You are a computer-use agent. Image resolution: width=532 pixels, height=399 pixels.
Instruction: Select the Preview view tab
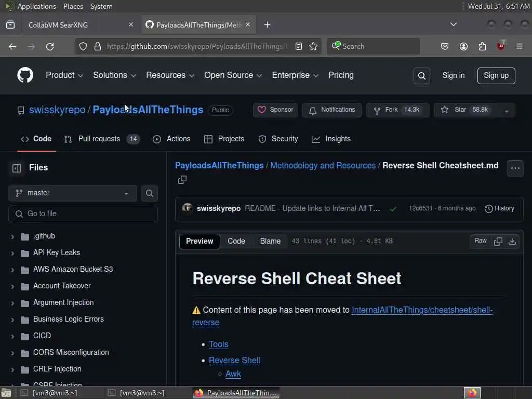pos(199,241)
